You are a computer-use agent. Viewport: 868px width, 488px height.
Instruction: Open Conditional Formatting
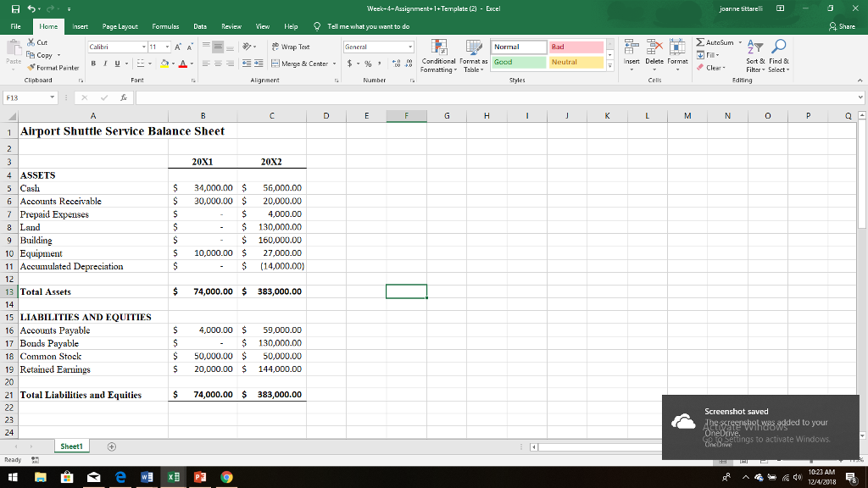[438, 56]
